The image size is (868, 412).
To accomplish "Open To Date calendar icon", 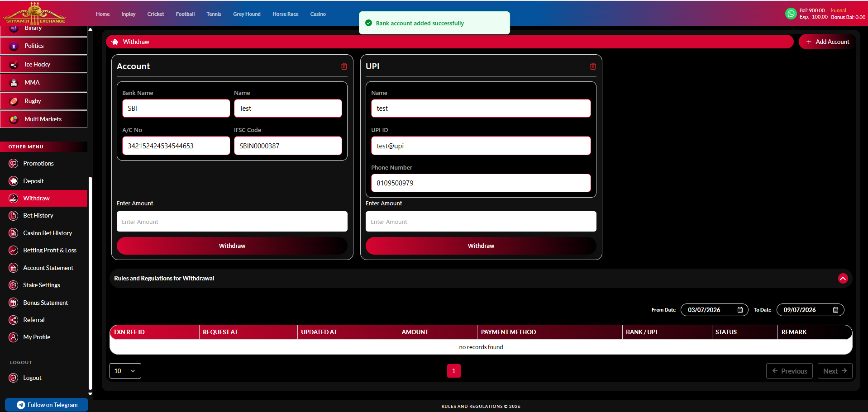I will point(835,310).
